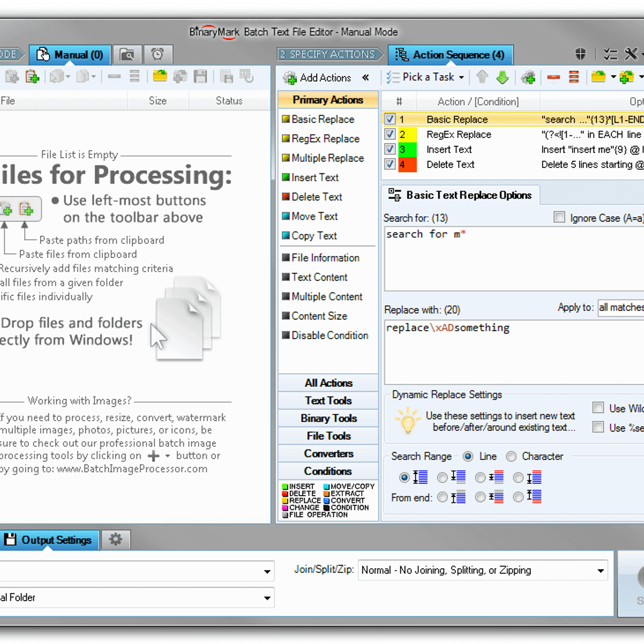Screen dimensions: 644x644
Task: Open the gear tab beside Output Settings
Action: [115, 539]
